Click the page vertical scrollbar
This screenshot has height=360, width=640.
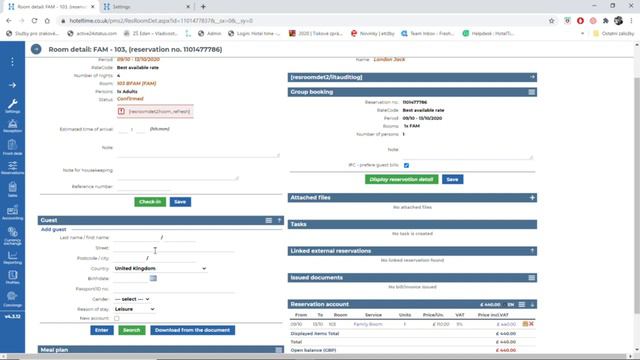tap(637, 197)
